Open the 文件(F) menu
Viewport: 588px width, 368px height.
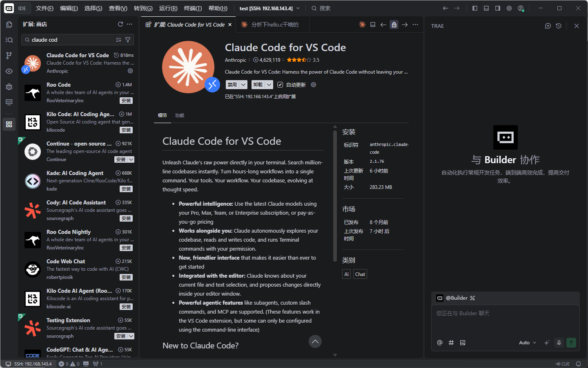(x=45, y=8)
